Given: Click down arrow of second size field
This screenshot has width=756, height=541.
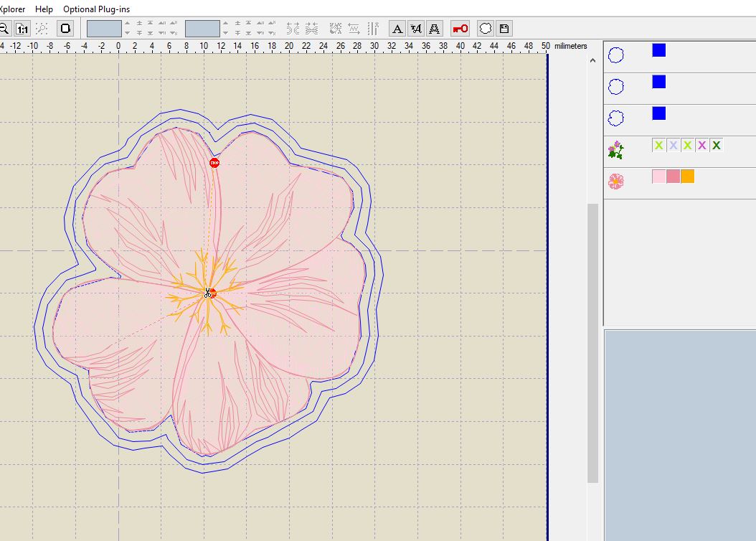Looking at the screenshot, I should pyautogui.click(x=226, y=33).
